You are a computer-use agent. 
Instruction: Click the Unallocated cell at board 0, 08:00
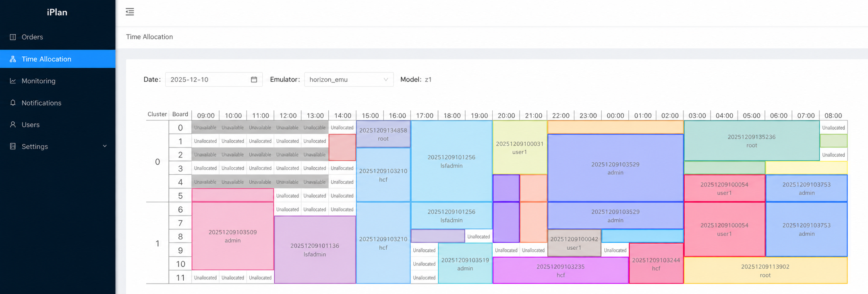pyautogui.click(x=833, y=128)
